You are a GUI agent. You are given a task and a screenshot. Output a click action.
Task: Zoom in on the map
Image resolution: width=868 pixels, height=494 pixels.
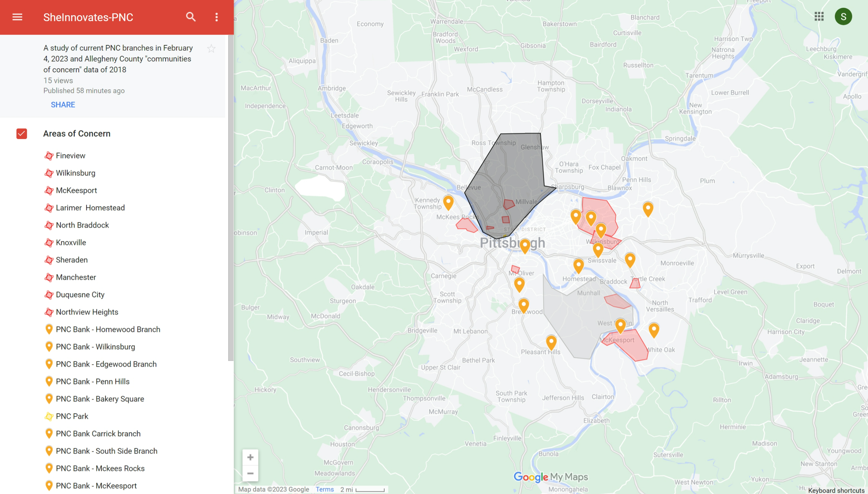point(250,457)
